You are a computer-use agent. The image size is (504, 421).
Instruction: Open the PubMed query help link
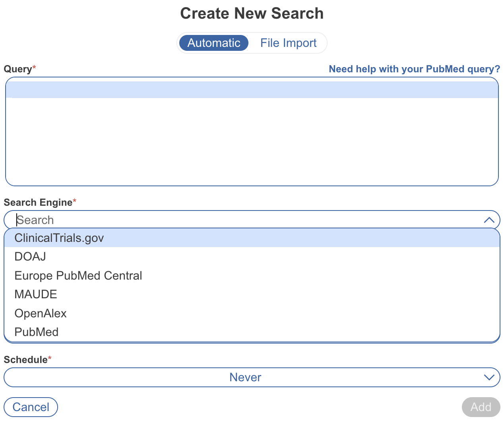[x=414, y=69]
